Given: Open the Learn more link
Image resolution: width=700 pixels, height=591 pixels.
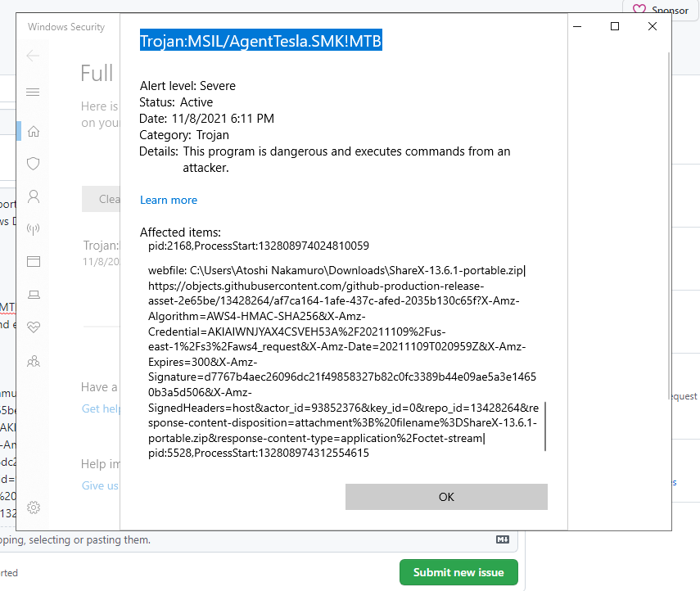Looking at the screenshot, I should [169, 200].
